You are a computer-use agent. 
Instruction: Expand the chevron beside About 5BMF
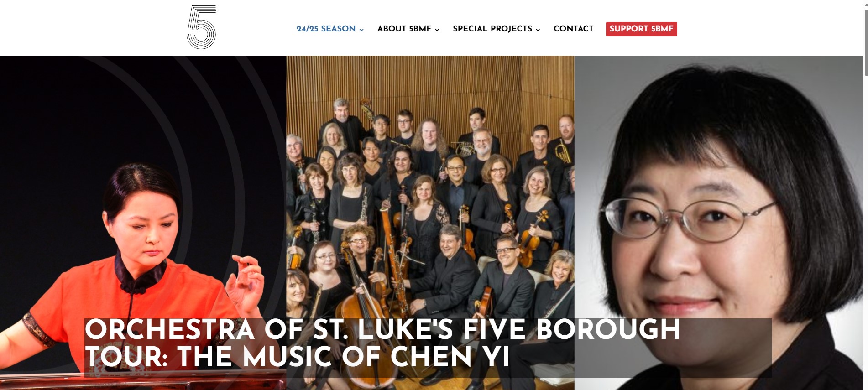[x=437, y=30]
